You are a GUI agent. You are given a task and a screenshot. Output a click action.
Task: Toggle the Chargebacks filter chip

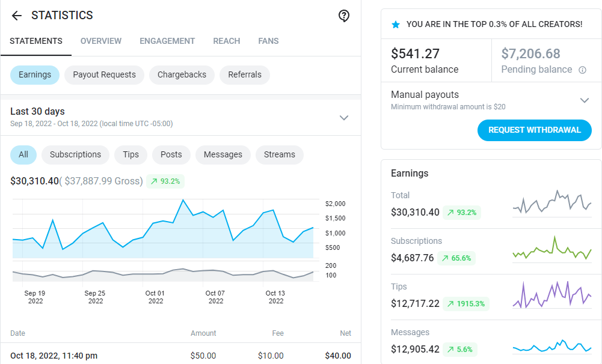[182, 75]
